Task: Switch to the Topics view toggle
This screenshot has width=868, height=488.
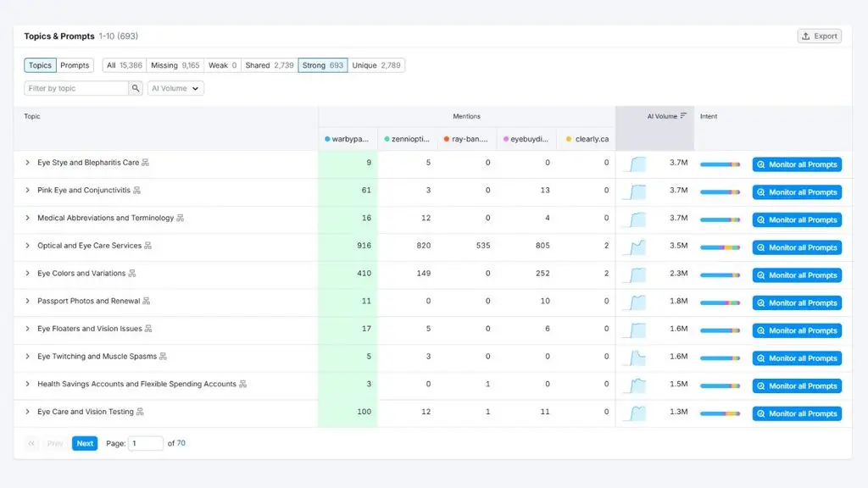Action: tap(40, 65)
